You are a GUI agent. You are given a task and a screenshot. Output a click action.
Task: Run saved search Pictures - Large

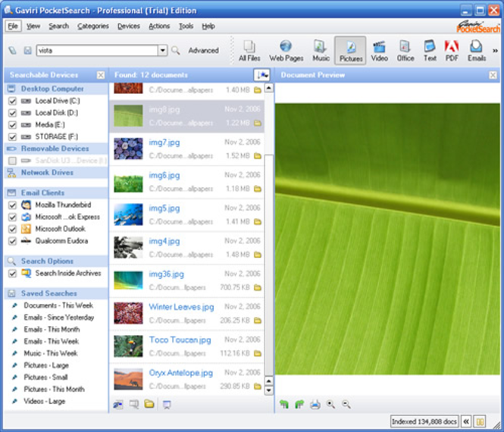tap(46, 365)
